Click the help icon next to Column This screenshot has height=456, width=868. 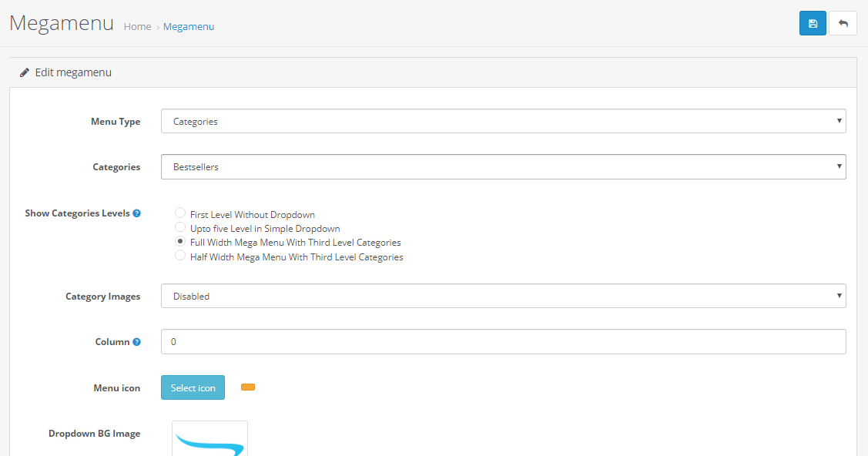tap(137, 342)
